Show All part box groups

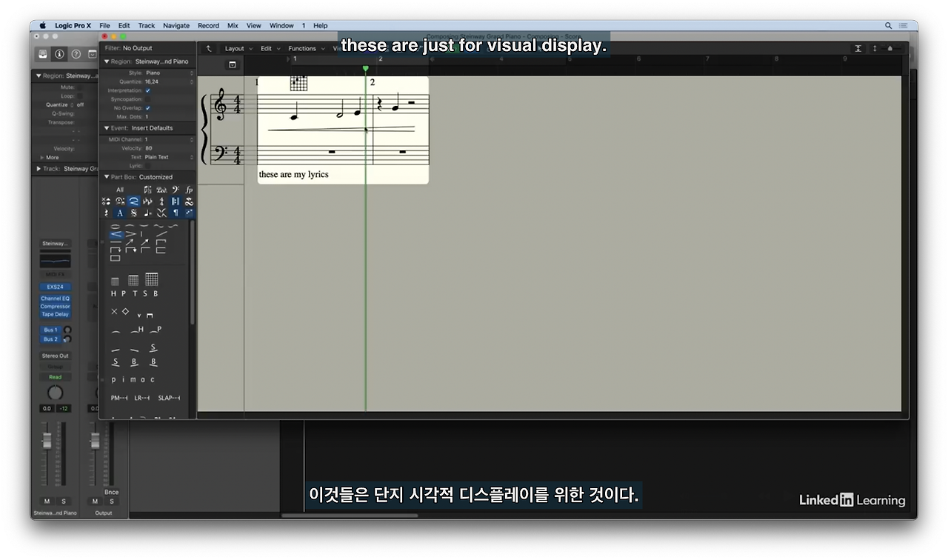pos(120,190)
